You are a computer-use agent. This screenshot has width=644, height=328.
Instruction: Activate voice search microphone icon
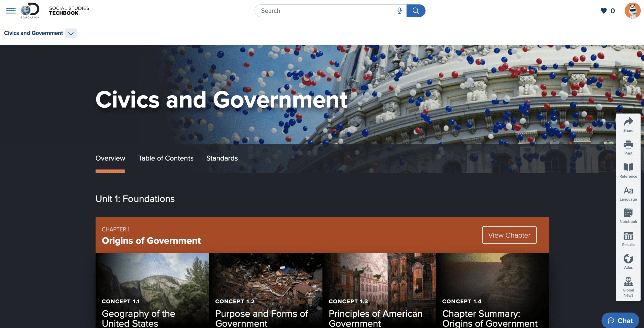399,11
